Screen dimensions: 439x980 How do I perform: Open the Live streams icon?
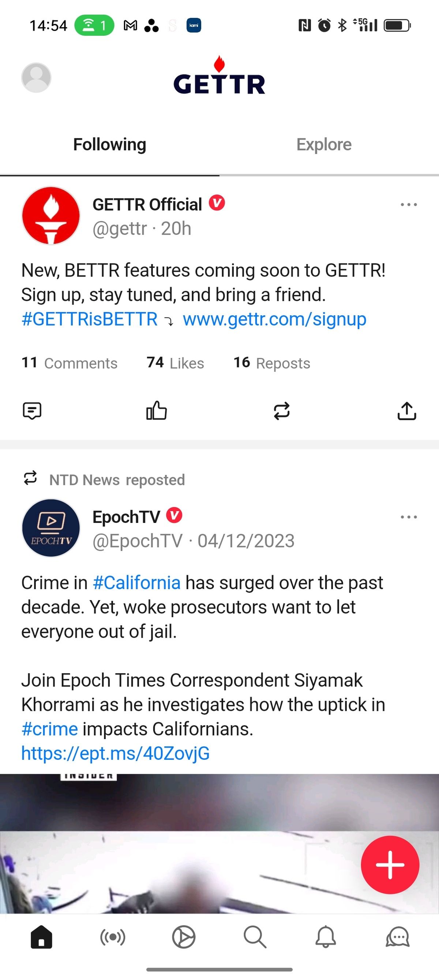(x=113, y=936)
